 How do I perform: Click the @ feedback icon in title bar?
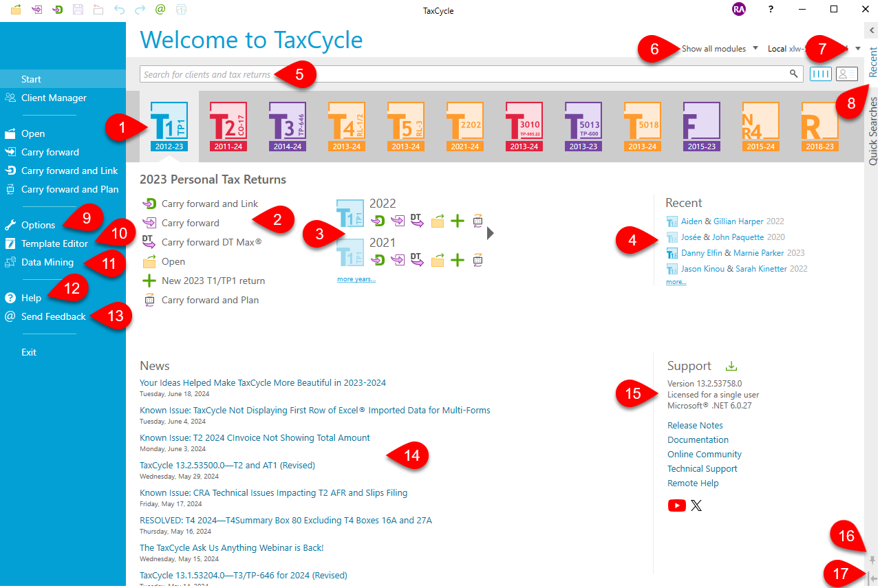[x=160, y=10]
